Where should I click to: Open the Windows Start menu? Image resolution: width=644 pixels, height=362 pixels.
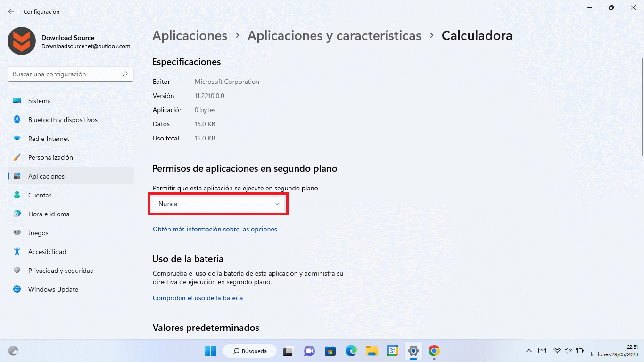[x=210, y=351]
